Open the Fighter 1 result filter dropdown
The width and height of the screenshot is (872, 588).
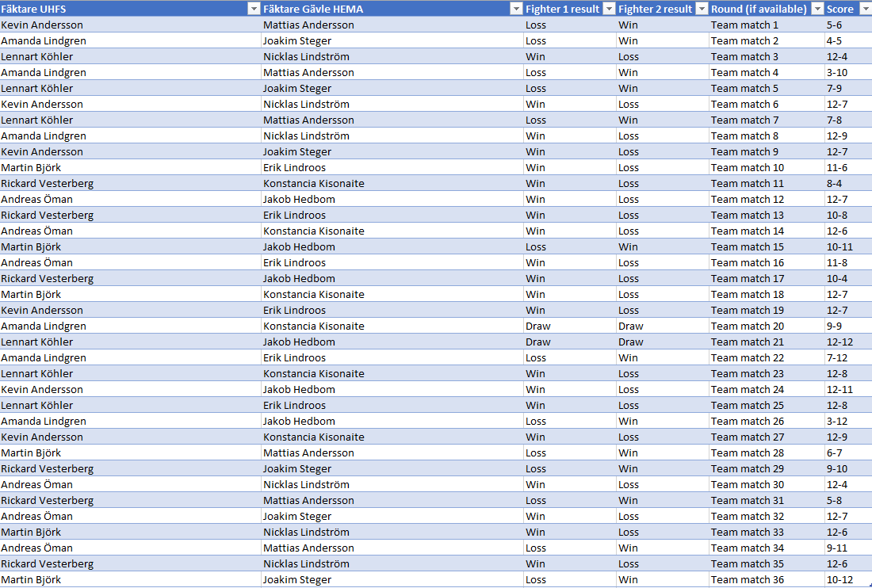tap(609, 9)
